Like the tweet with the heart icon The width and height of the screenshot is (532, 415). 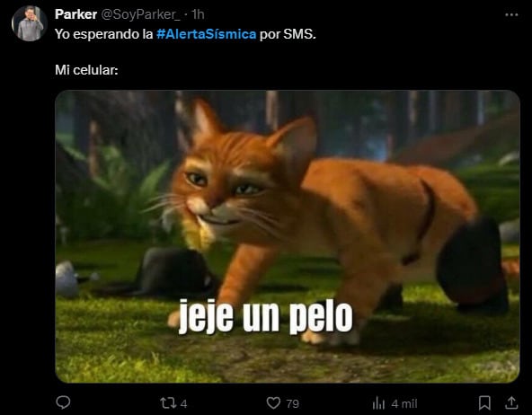[x=273, y=403]
